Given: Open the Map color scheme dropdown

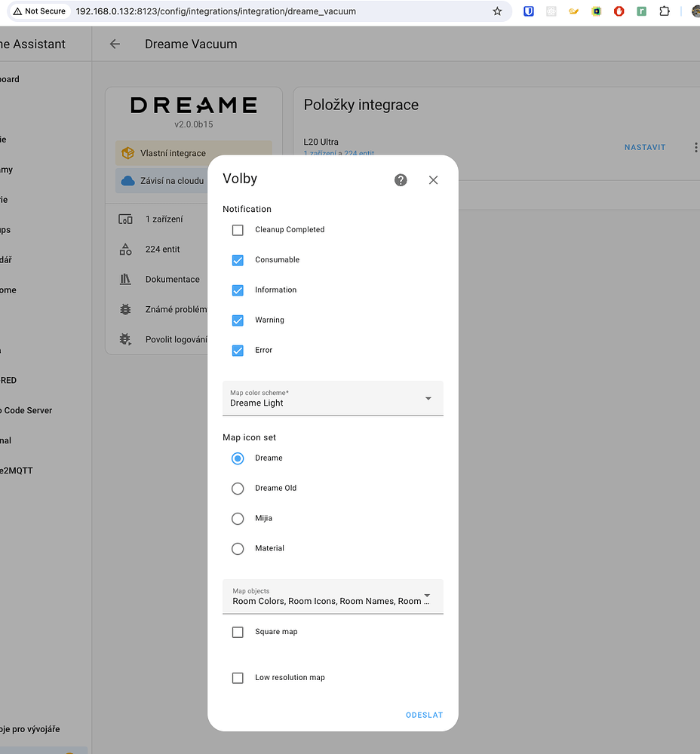Looking at the screenshot, I should [x=428, y=398].
